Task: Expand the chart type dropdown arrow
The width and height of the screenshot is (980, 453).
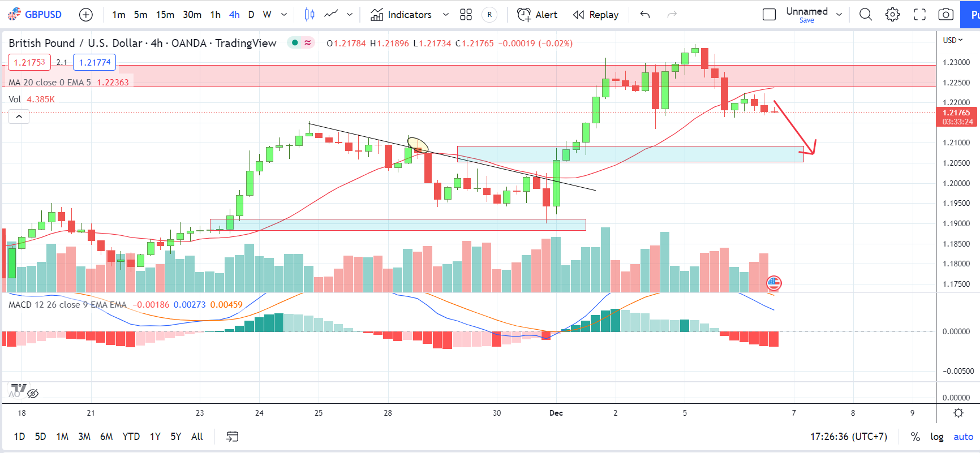Action: tap(350, 15)
